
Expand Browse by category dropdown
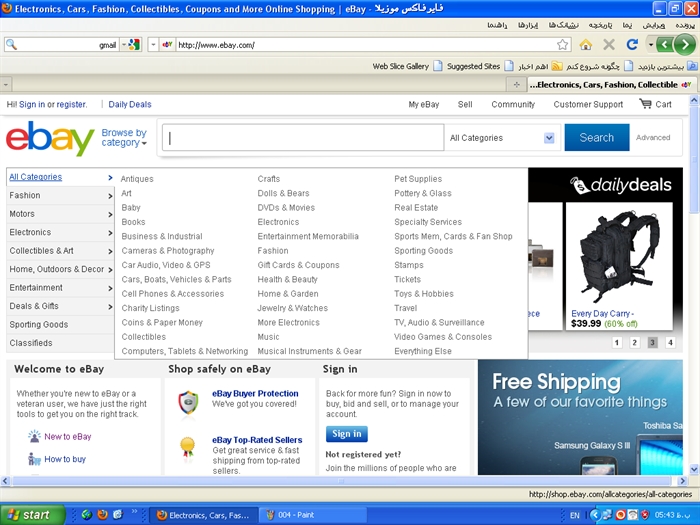(124, 138)
